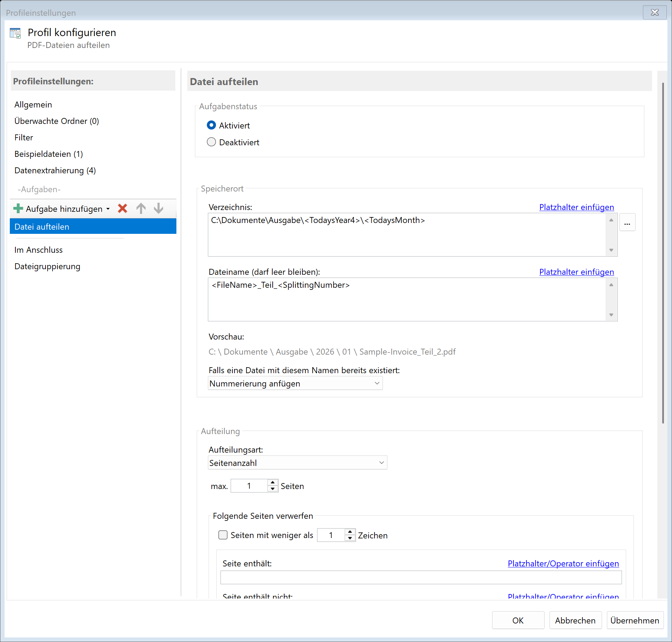Select the Deaktiviert radio button
This screenshot has height=642, width=672.
tap(211, 142)
